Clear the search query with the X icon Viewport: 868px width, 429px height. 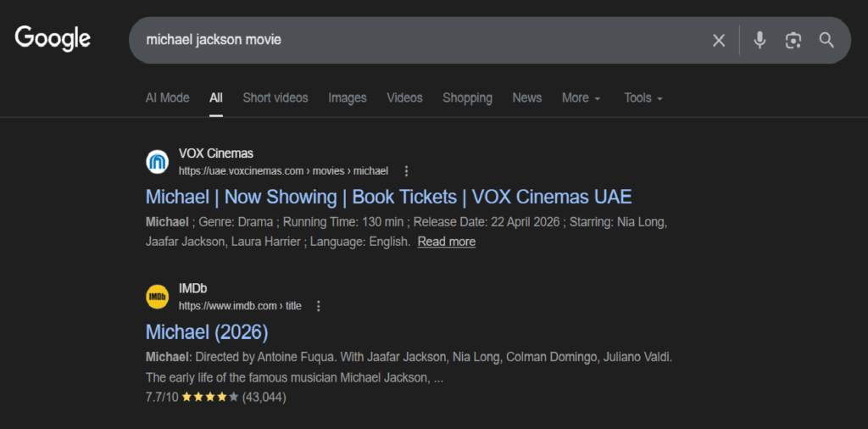click(x=719, y=41)
